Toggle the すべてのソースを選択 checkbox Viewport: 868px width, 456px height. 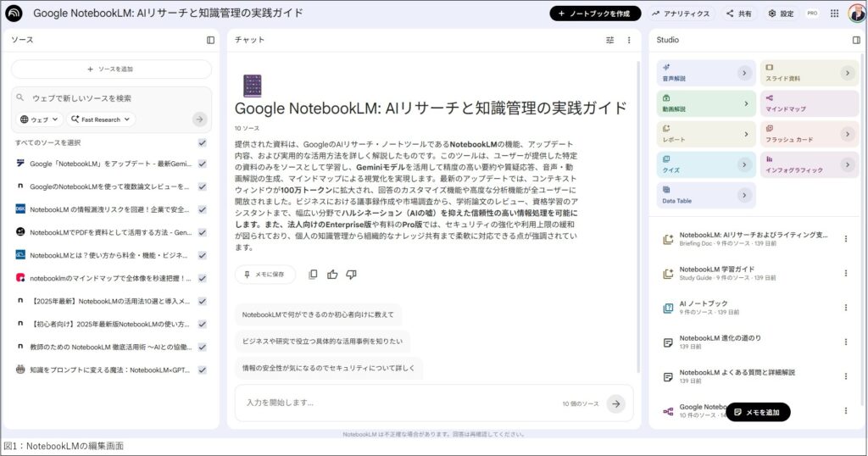tap(202, 142)
